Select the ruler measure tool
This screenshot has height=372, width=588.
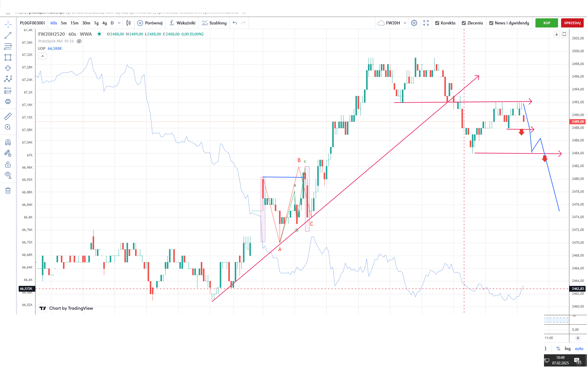8,116
